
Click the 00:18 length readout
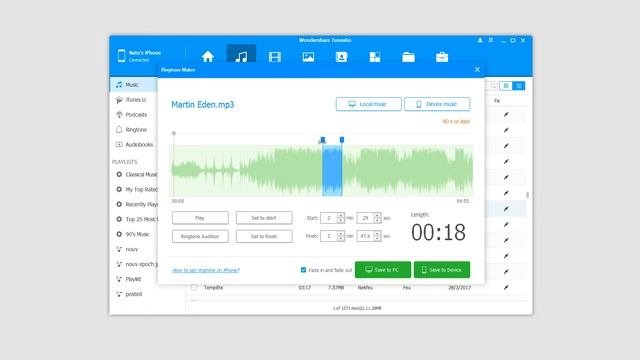[438, 232]
